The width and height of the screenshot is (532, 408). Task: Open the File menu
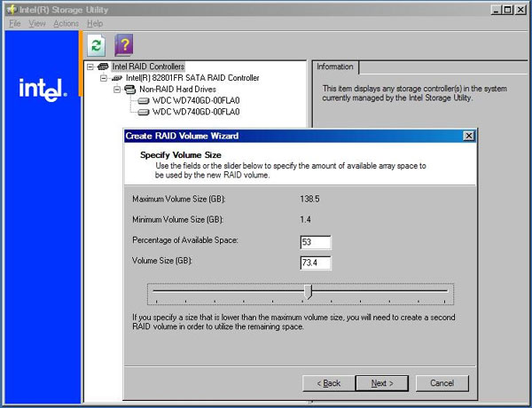(14, 23)
